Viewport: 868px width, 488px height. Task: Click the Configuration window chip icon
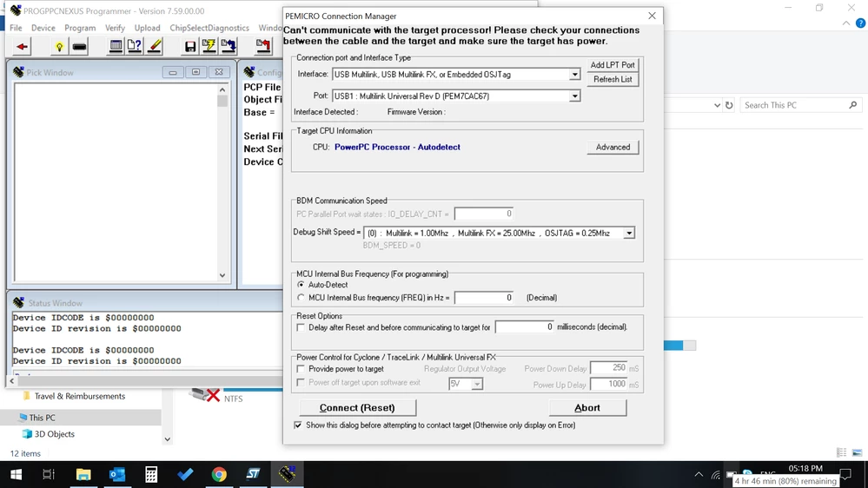click(249, 72)
